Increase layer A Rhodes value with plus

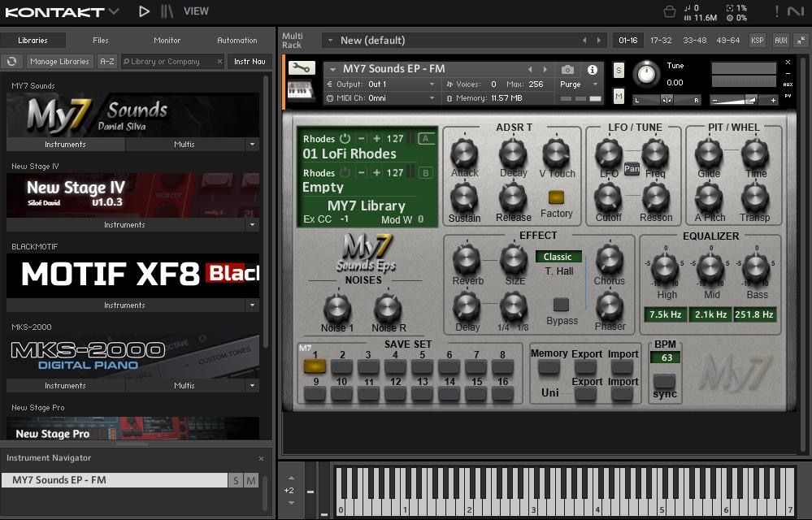tap(376, 139)
